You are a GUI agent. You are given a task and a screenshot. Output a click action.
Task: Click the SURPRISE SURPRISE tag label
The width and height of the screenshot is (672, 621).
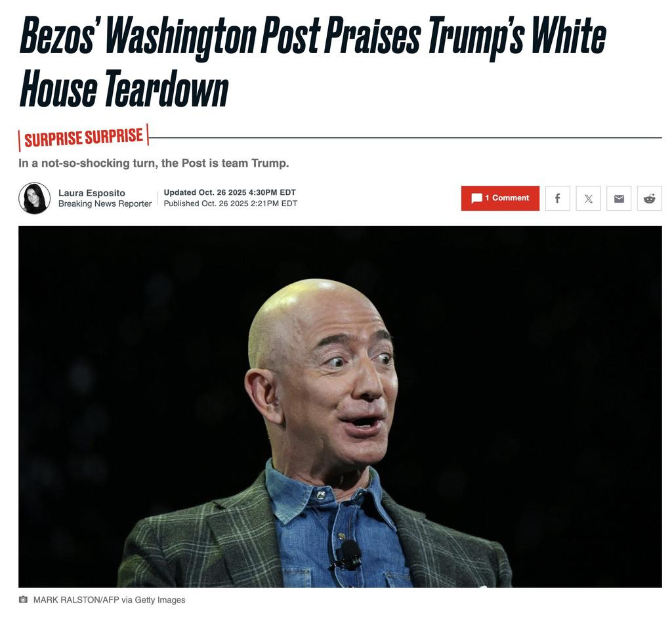pyautogui.click(x=83, y=138)
